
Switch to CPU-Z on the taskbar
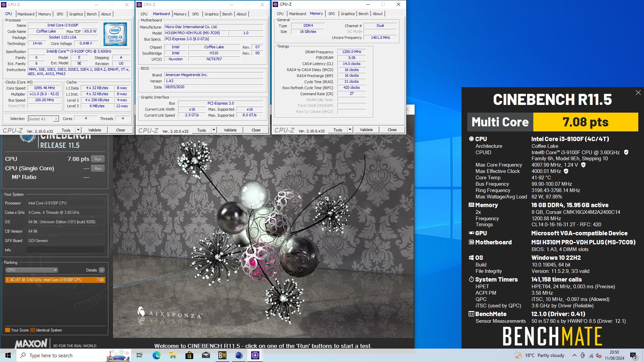[255, 355]
